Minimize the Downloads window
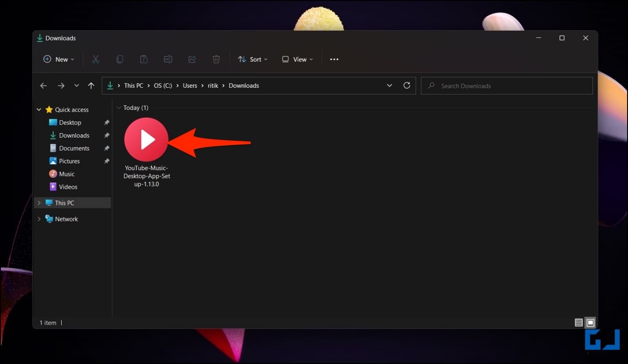This screenshot has height=364, width=628. coord(538,38)
